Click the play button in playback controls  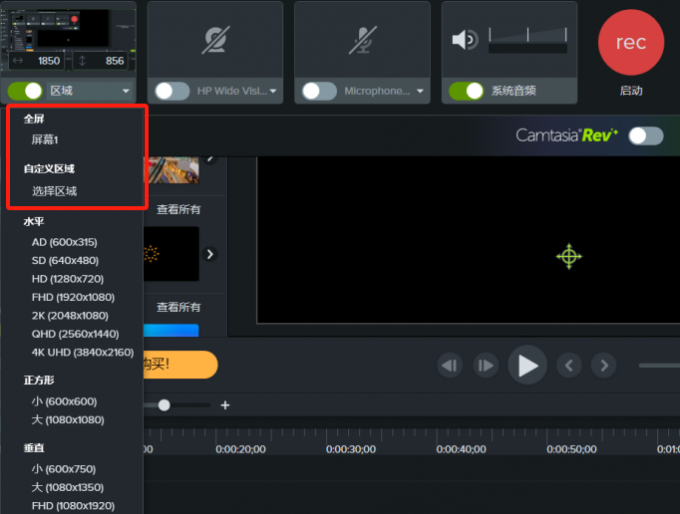527,365
